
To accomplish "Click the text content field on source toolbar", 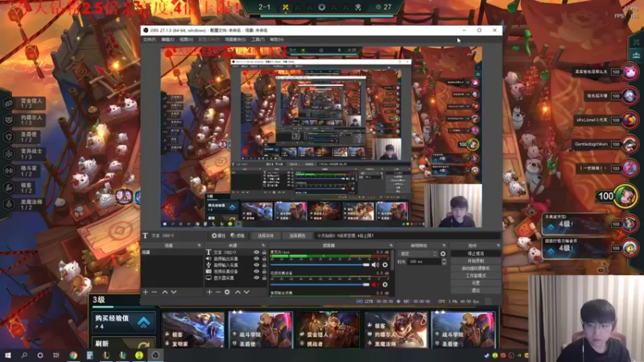I will [407, 236].
